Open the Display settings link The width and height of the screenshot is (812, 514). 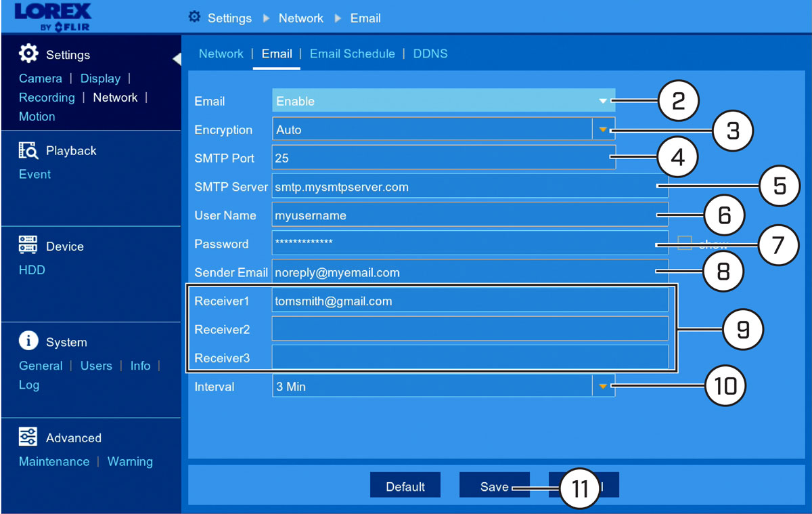tap(100, 79)
